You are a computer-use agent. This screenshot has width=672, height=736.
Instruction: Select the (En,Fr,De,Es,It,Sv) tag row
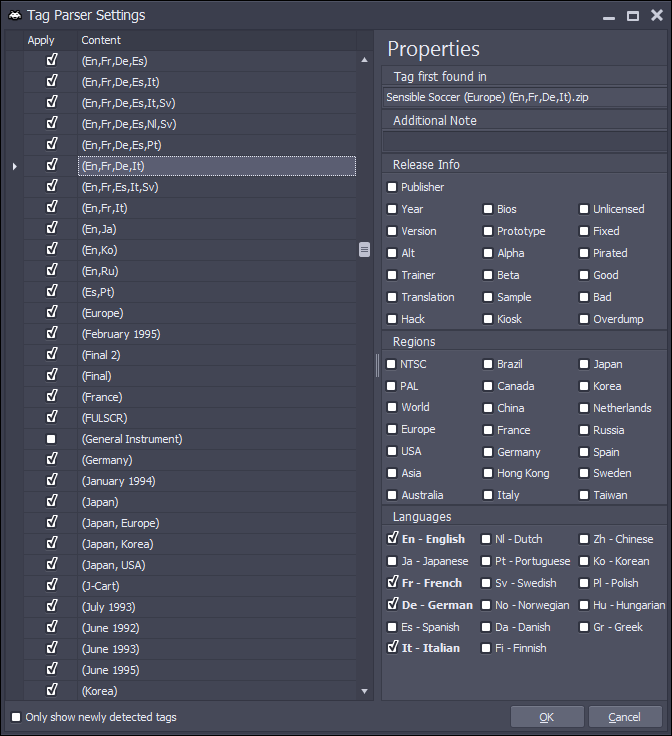pyautogui.click(x=217, y=103)
